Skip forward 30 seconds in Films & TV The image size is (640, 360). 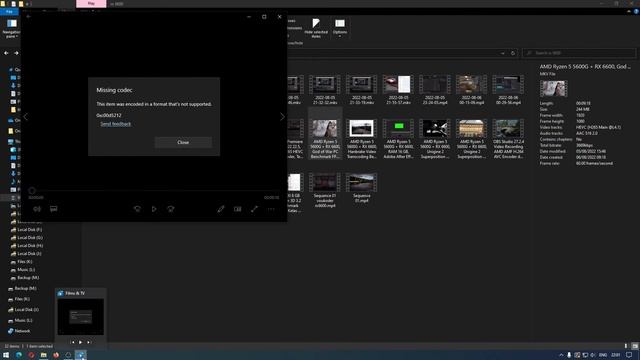click(x=171, y=209)
